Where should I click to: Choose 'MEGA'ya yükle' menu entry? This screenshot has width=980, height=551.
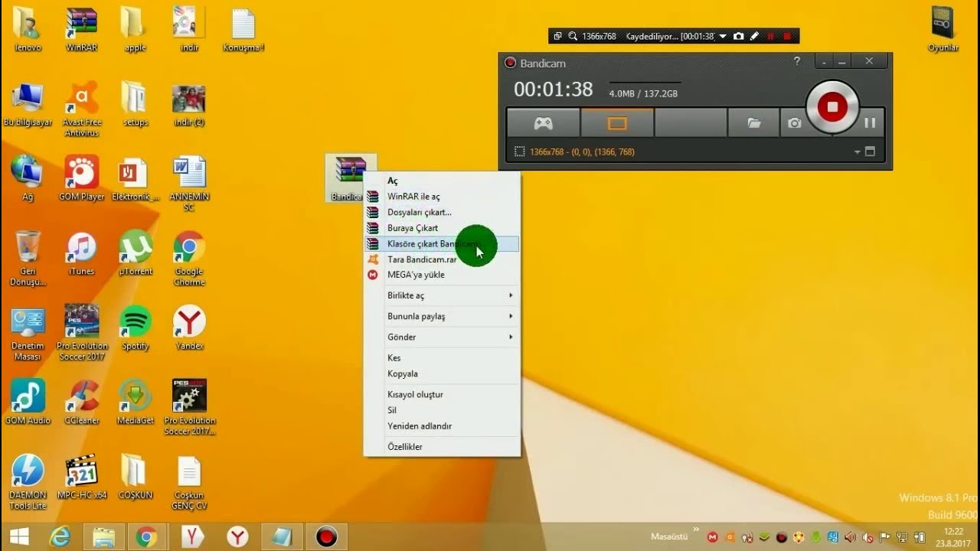click(443, 275)
